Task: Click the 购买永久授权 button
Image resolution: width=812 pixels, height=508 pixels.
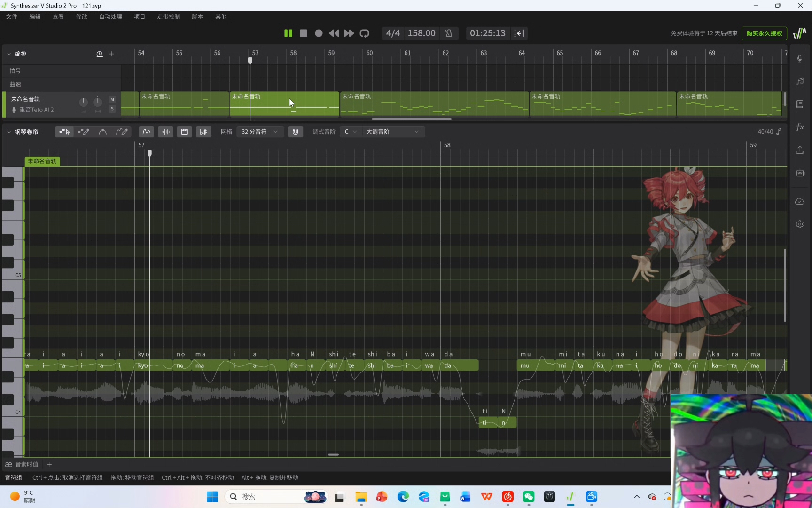Action: coord(765,33)
